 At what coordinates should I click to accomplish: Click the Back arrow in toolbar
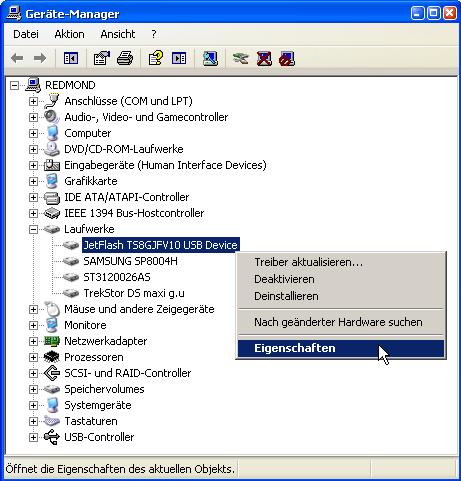17,58
